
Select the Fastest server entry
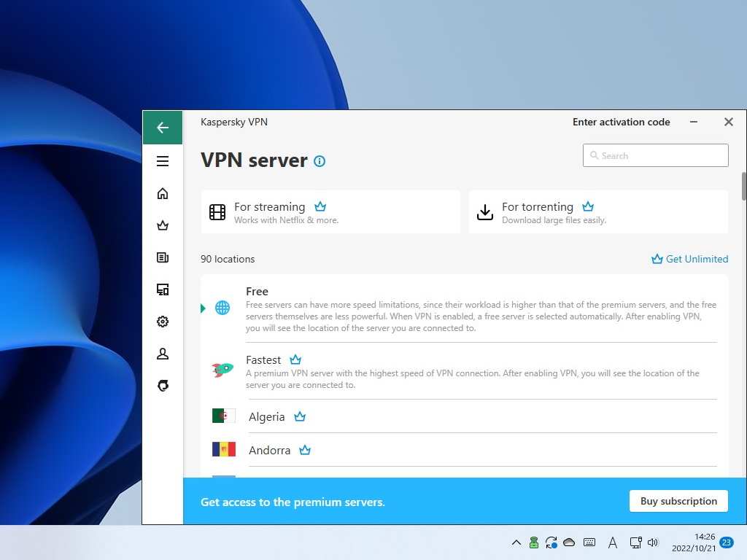pyautogui.click(x=465, y=371)
